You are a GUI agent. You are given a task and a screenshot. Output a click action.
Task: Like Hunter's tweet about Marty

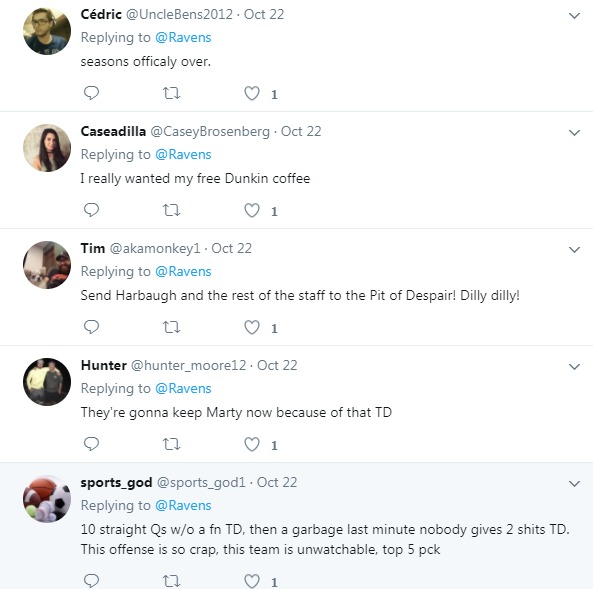[x=252, y=444]
